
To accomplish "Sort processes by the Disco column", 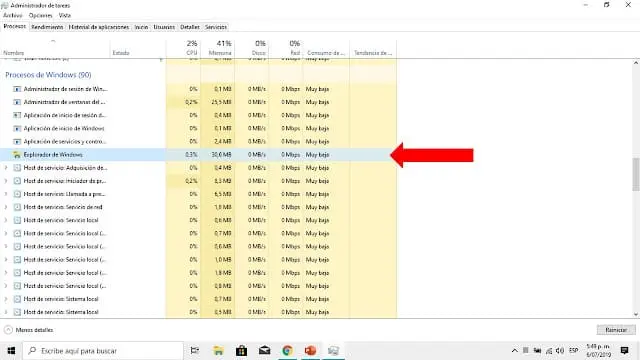I will point(252,48).
